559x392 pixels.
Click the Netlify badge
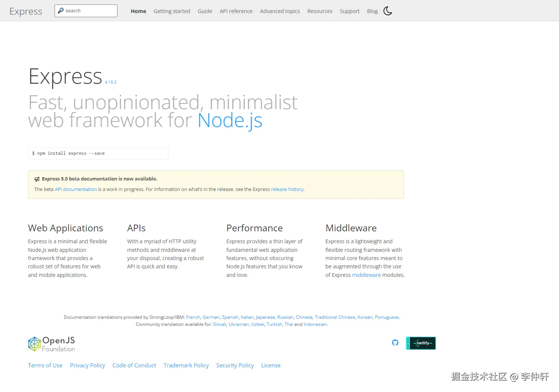click(x=421, y=343)
